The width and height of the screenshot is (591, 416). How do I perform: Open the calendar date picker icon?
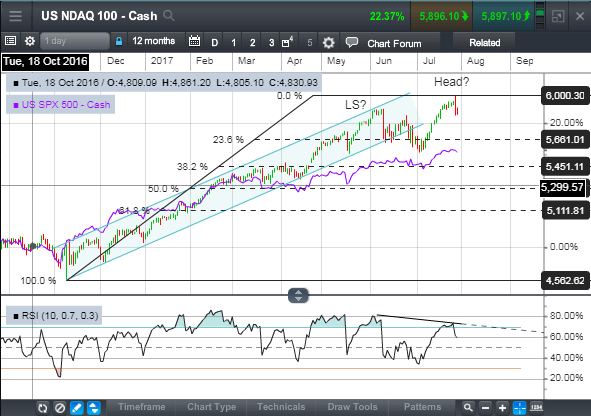pos(194,41)
